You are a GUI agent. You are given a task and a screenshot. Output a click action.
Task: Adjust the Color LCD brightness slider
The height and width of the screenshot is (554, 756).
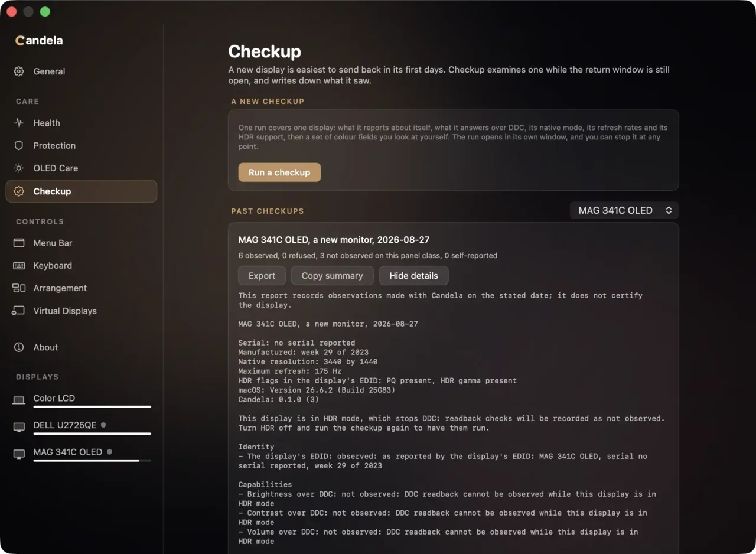[92, 406]
